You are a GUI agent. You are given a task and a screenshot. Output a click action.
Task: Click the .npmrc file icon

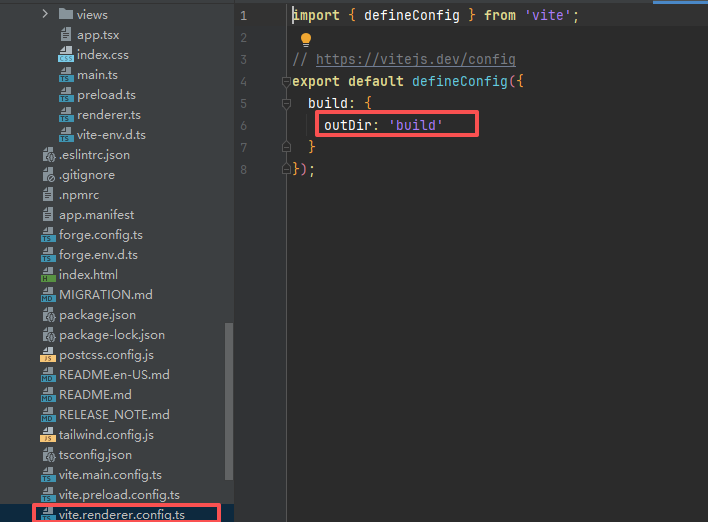pyautogui.click(x=48, y=195)
